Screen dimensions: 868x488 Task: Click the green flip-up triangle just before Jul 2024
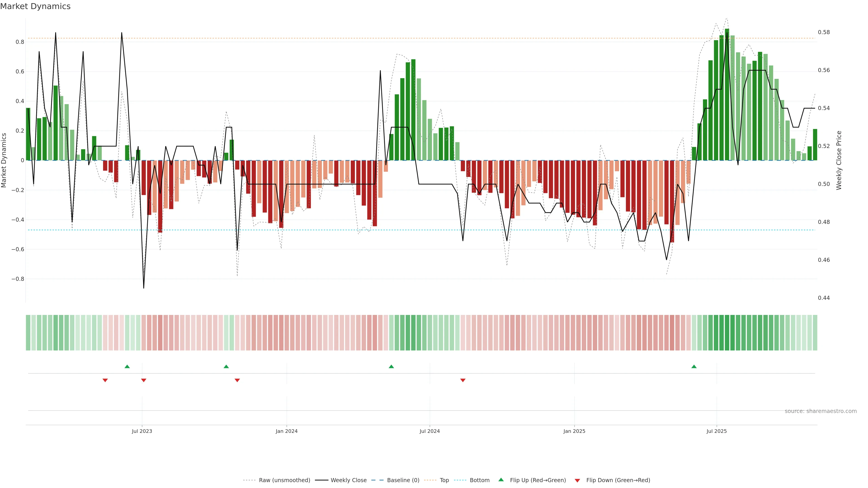pyautogui.click(x=391, y=366)
